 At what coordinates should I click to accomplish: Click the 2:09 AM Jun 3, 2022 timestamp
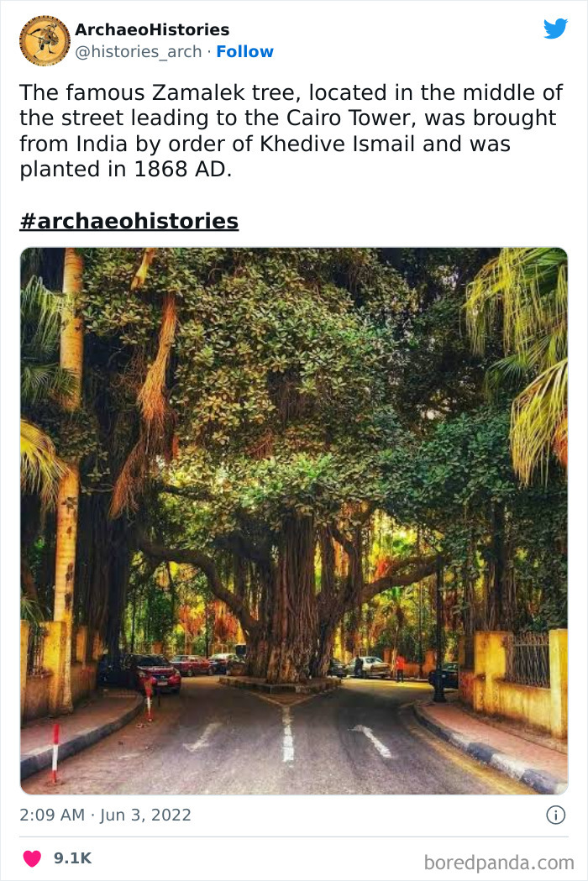point(106,815)
